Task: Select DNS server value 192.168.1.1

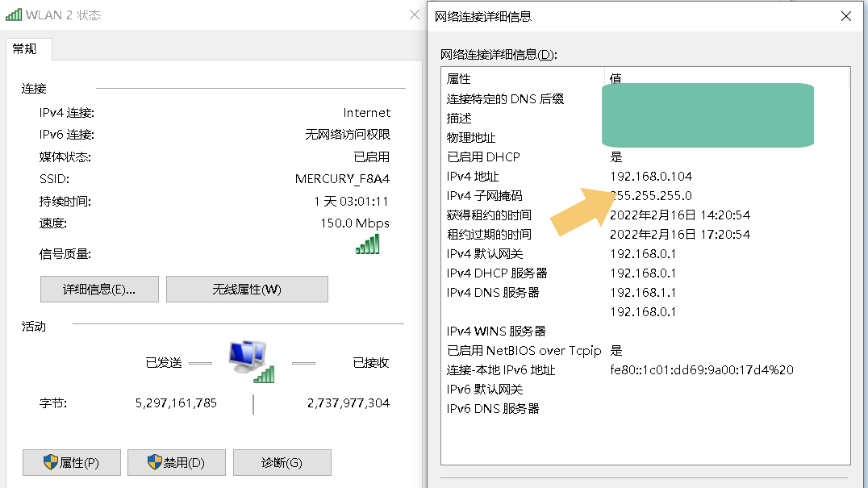Action: tap(643, 292)
